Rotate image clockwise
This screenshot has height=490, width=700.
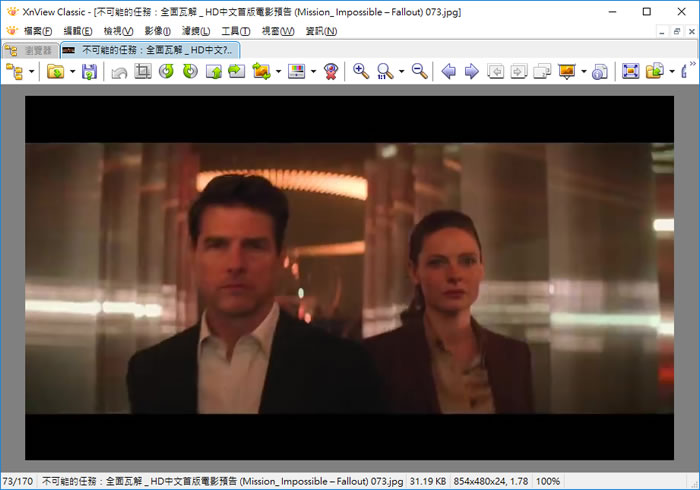tap(190, 71)
